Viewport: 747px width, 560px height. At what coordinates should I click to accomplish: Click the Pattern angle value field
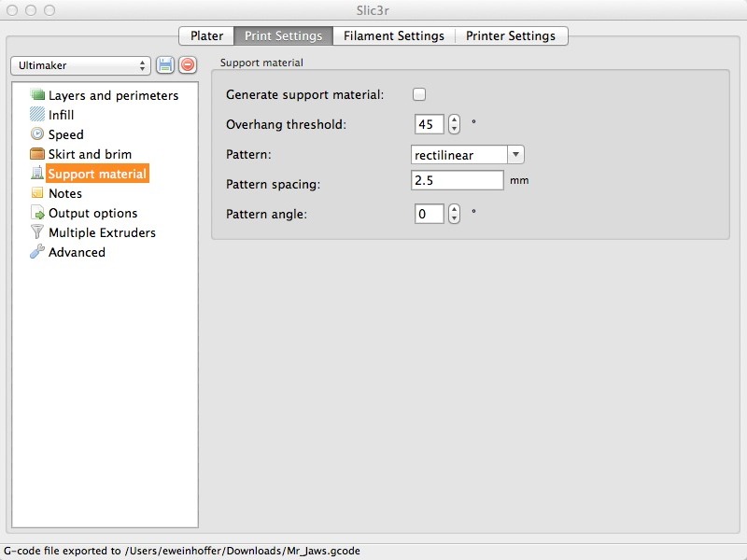[x=430, y=214]
